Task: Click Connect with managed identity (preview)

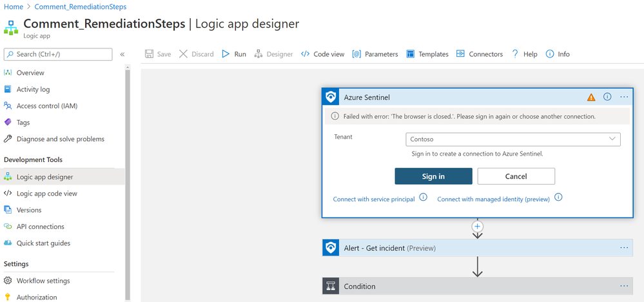Action: [493, 199]
